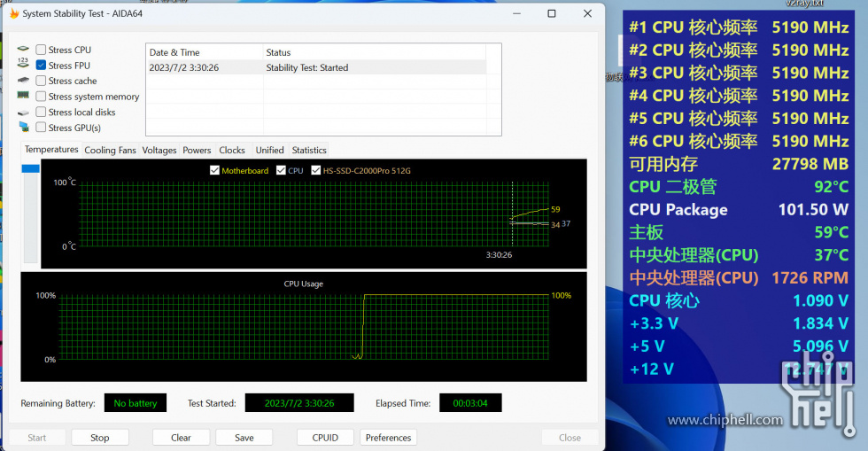Viewport: 868px width, 451px height.
Task: Click the Stress GPU(s) monitor icon
Action: (24, 127)
